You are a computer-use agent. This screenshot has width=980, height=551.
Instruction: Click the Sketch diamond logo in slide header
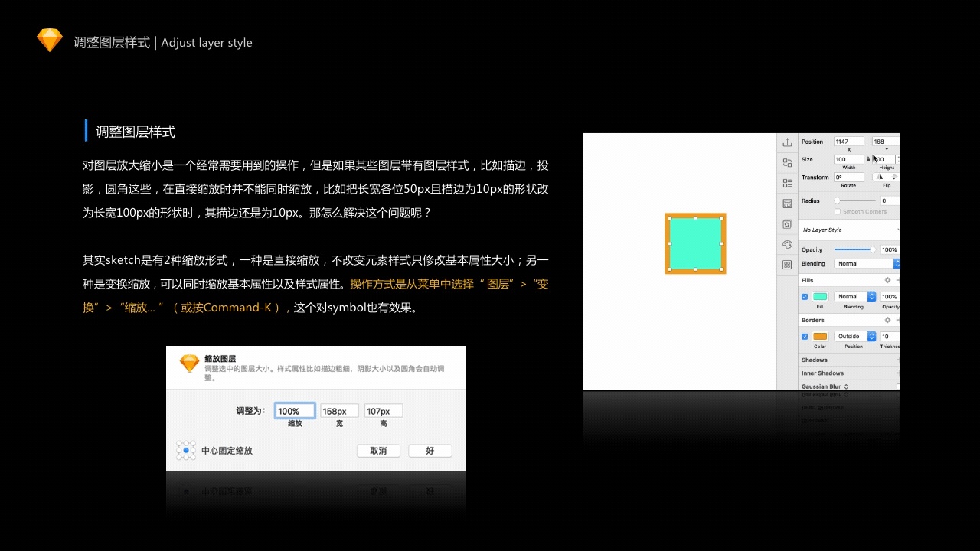pos(50,41)
